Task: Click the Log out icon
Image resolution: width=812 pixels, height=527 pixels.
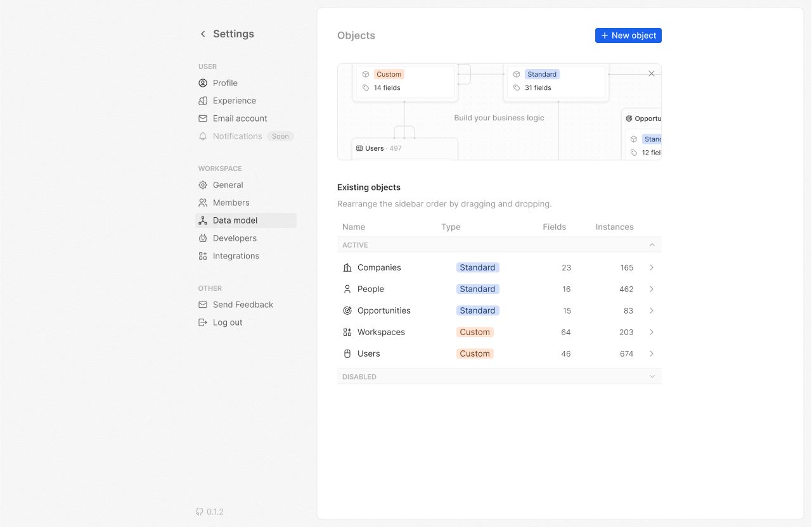Action: (x=203, y=322)
